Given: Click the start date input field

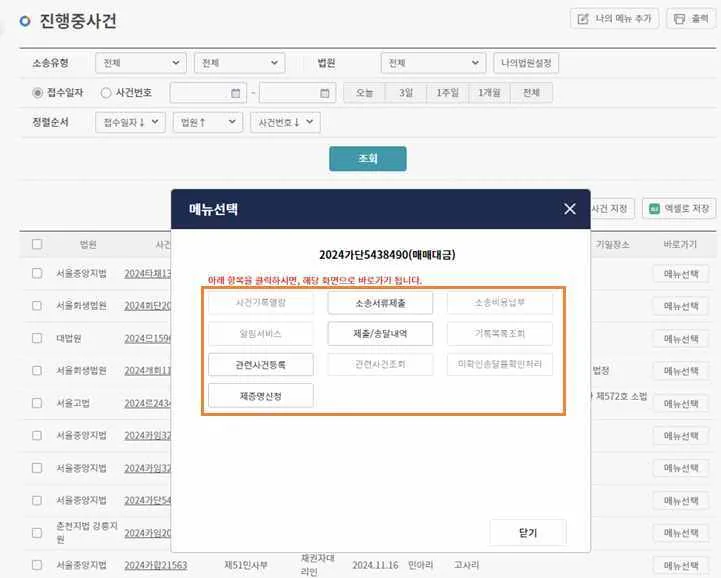Looking at the screenshot, I should pos(208,93).
